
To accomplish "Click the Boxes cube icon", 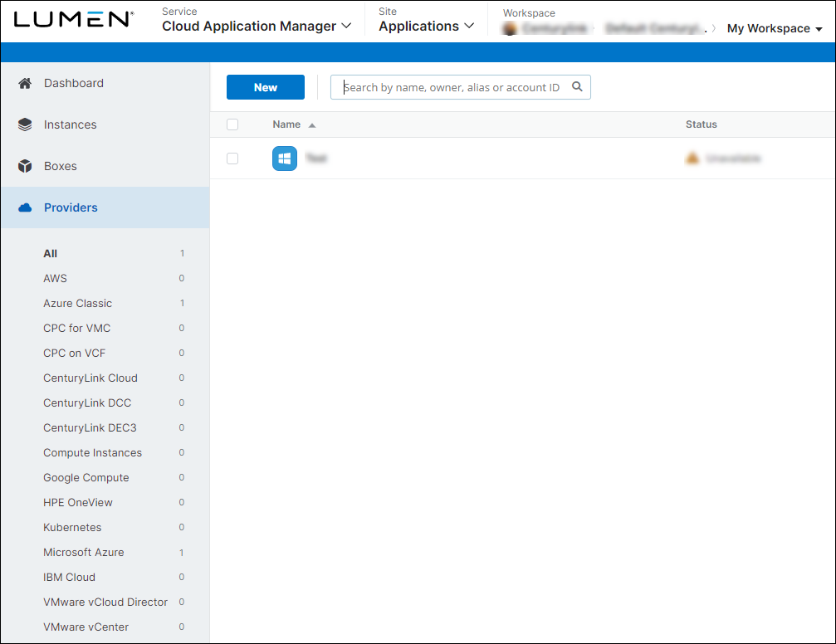I will pos(25,166).
